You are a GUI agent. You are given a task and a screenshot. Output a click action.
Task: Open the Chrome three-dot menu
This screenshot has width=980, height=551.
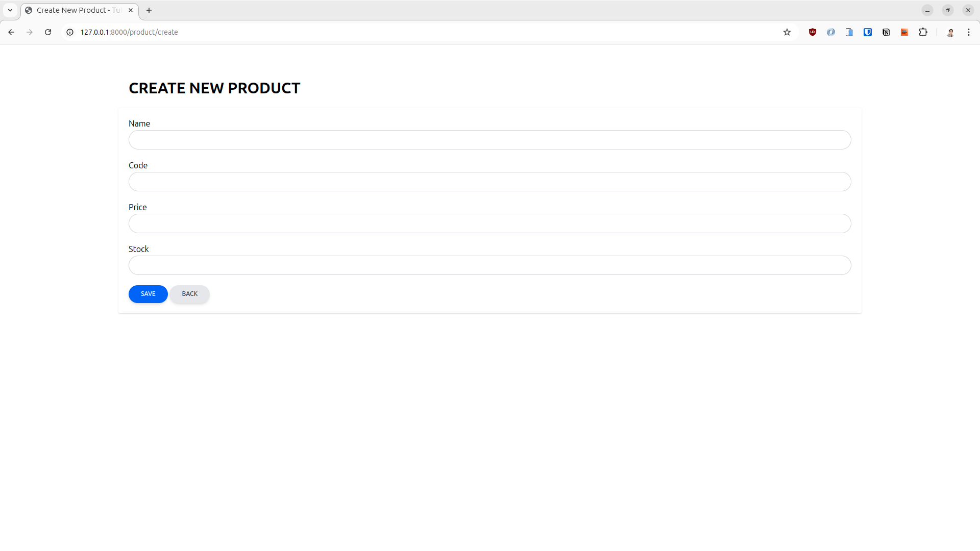coord(968,32)
